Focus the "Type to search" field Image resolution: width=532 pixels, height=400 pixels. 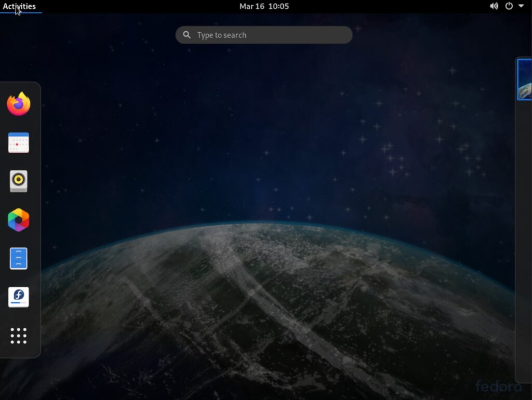coord(270,35)
